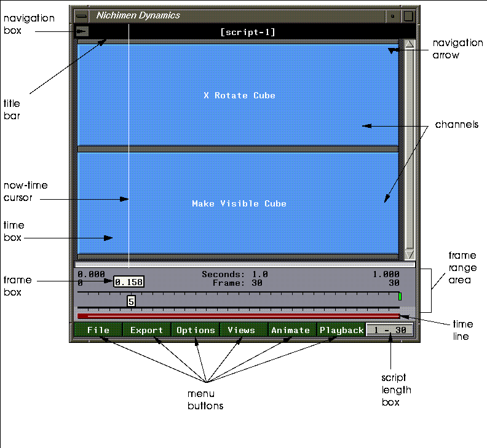Screen dimensions: 487x448
Task: Click the vertical scrollbar track beside channels
Action: click(x=410, y=149)
